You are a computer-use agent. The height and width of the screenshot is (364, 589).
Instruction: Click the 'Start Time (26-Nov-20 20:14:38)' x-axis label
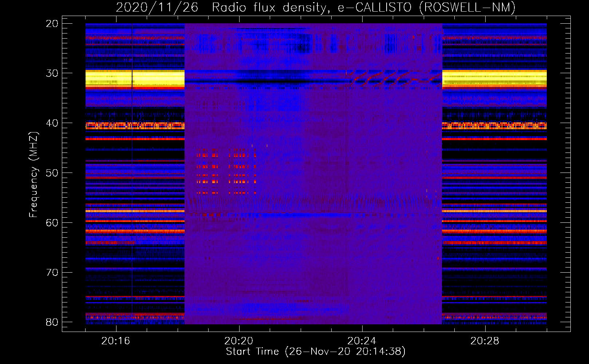click(x=316, y=352)
